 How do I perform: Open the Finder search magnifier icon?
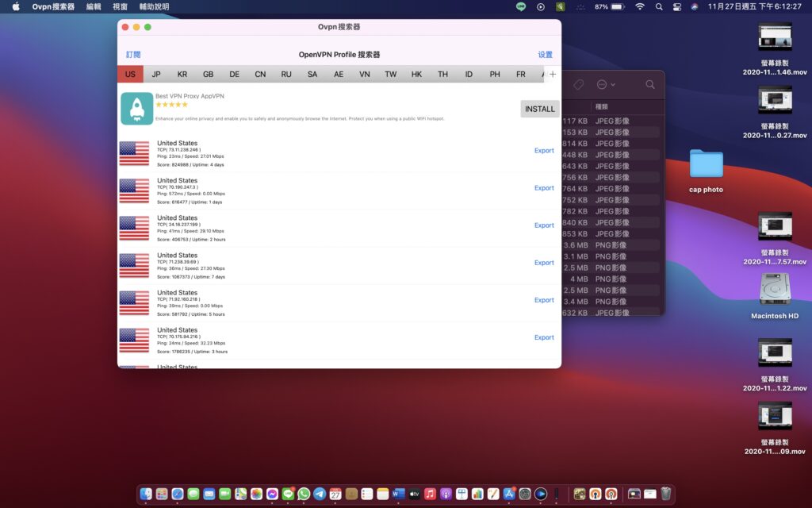[x=650, y=84]
